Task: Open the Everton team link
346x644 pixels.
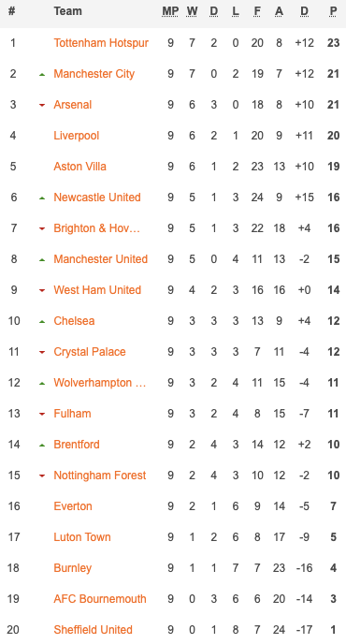Action: coord(73,506)
